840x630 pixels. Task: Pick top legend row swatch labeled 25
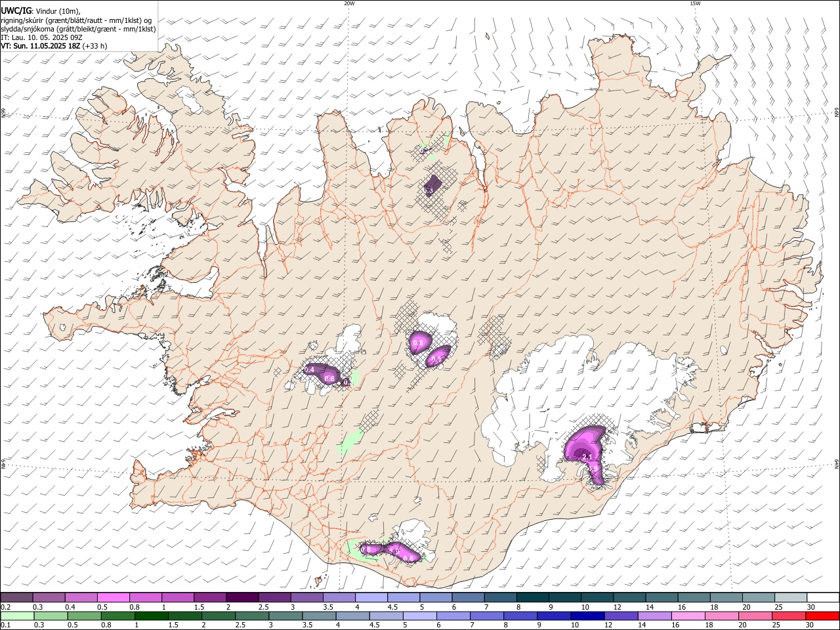coord(789,597)
